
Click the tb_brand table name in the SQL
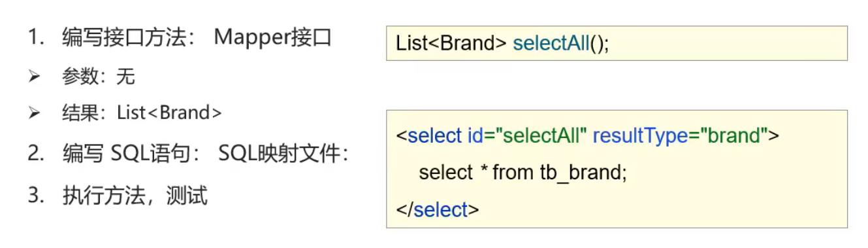click(x=583, y=173)
